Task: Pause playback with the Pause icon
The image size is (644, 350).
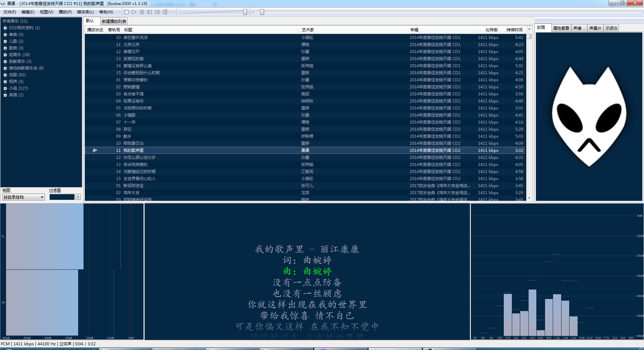Action: 142,12
